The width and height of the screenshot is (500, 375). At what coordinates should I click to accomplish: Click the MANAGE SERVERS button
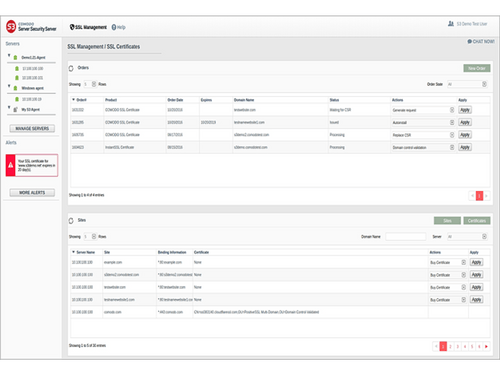click(x=32, y=128)
